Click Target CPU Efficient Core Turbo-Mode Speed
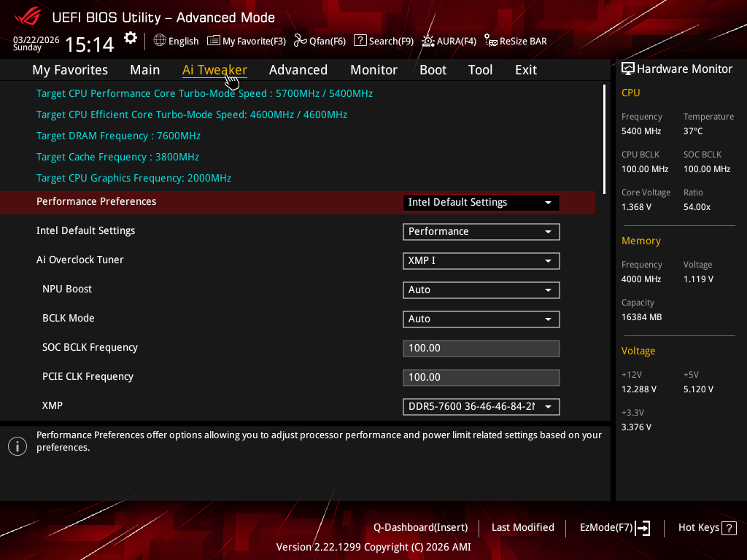This screenshot has width=747, height=560. pyautogui.click(x=192, y=114)
